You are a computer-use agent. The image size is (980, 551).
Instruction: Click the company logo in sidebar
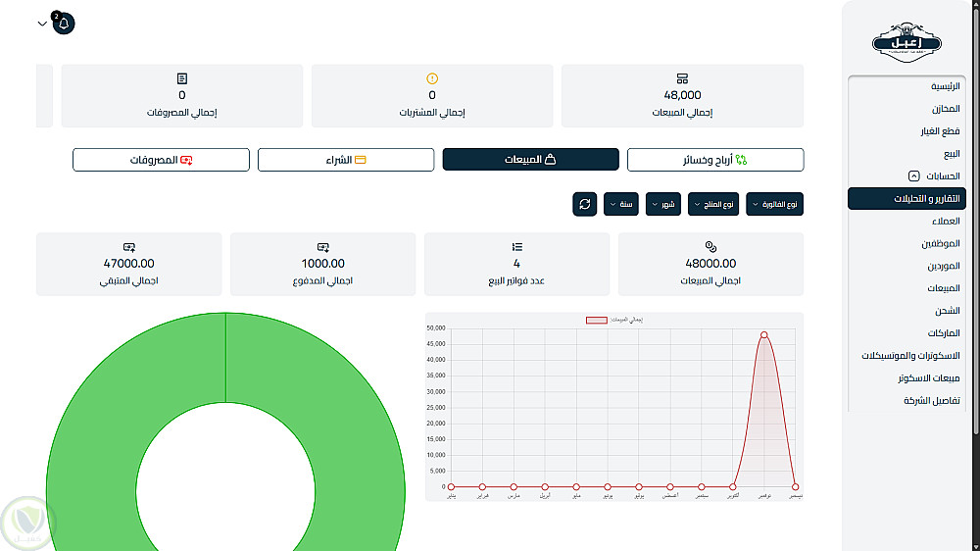906,42
